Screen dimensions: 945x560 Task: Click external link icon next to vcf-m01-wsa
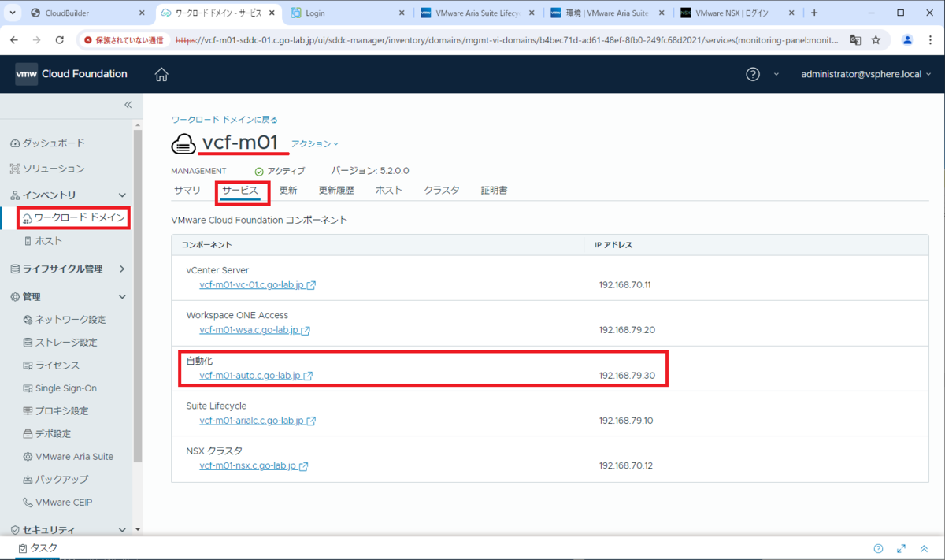(x=306, y=331)
